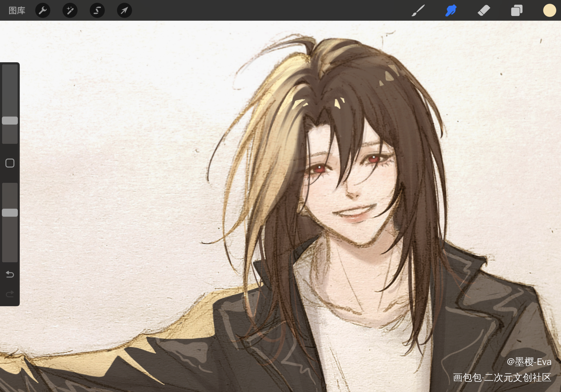This screenshot has height=392, width=561.
Task: Toggle the square Modify button in sidebar
Action: (x=10, y=163)
